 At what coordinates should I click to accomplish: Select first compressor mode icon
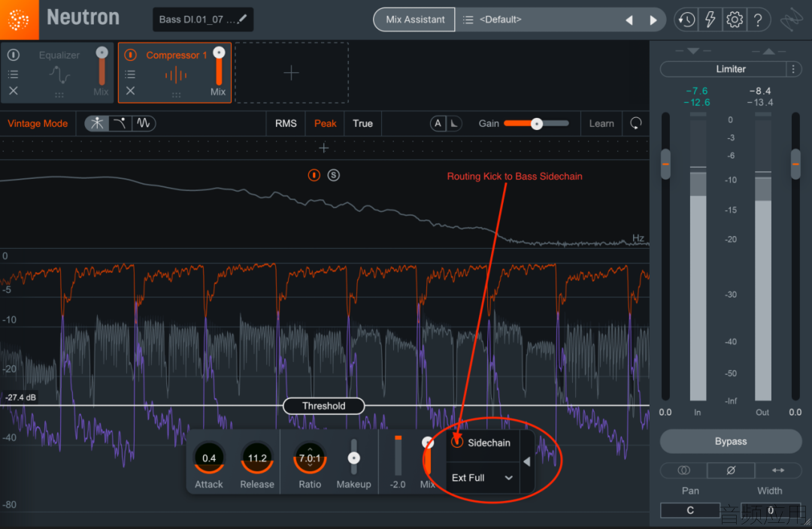[x=97, y=123]
